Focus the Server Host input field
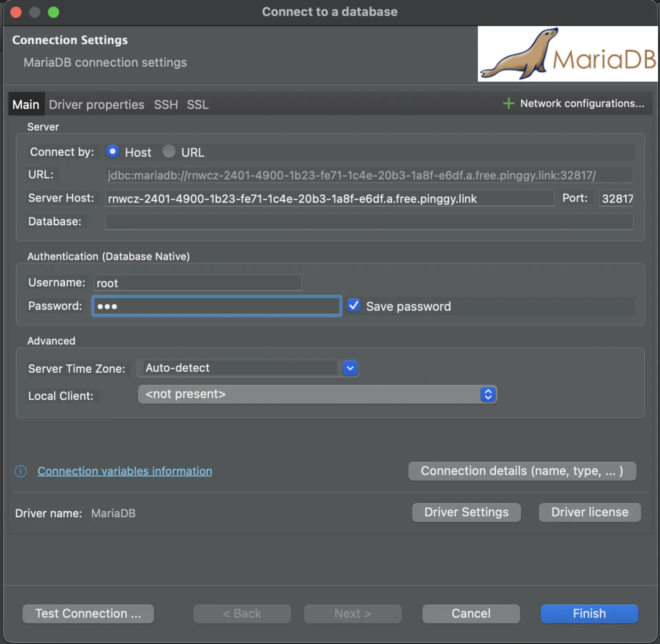 coord(330,198)
